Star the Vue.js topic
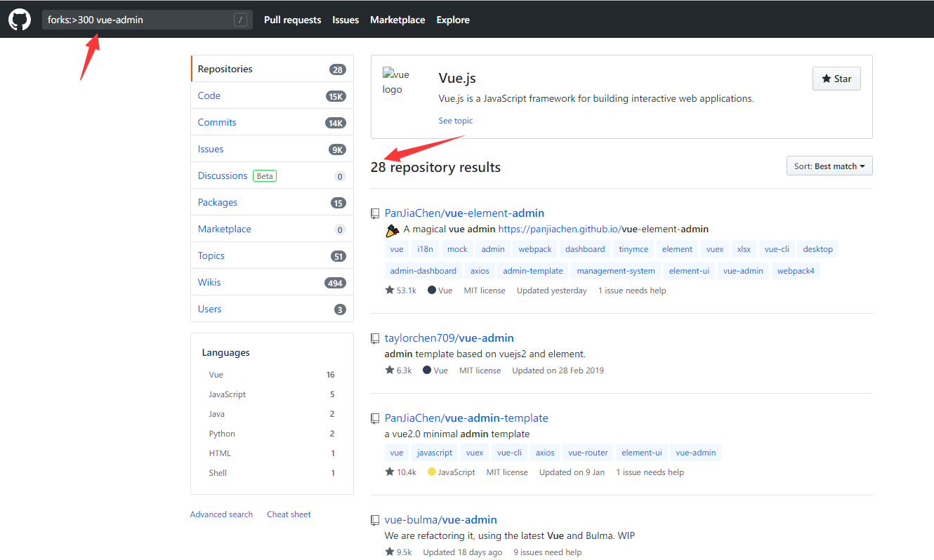934x560 pixels. click(836, 79)
